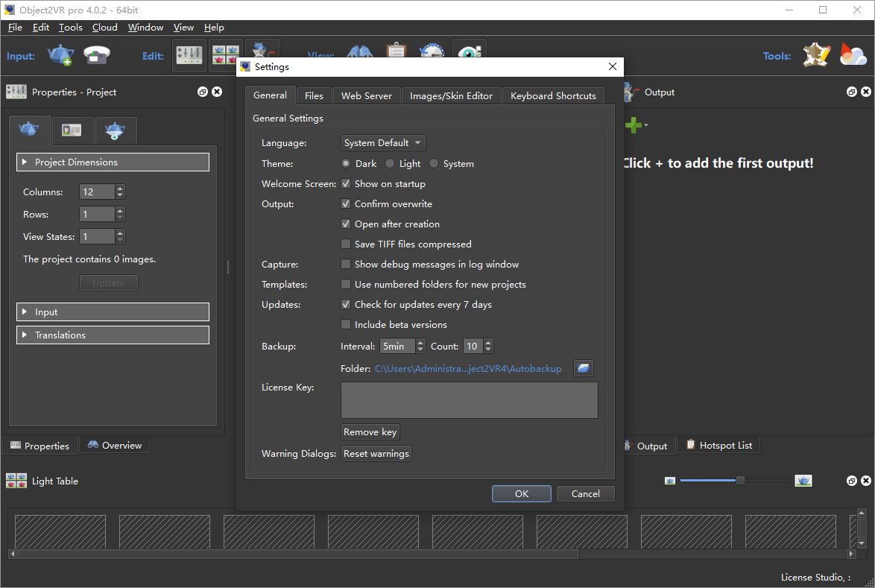Close the Output panel

click(866, 92)
